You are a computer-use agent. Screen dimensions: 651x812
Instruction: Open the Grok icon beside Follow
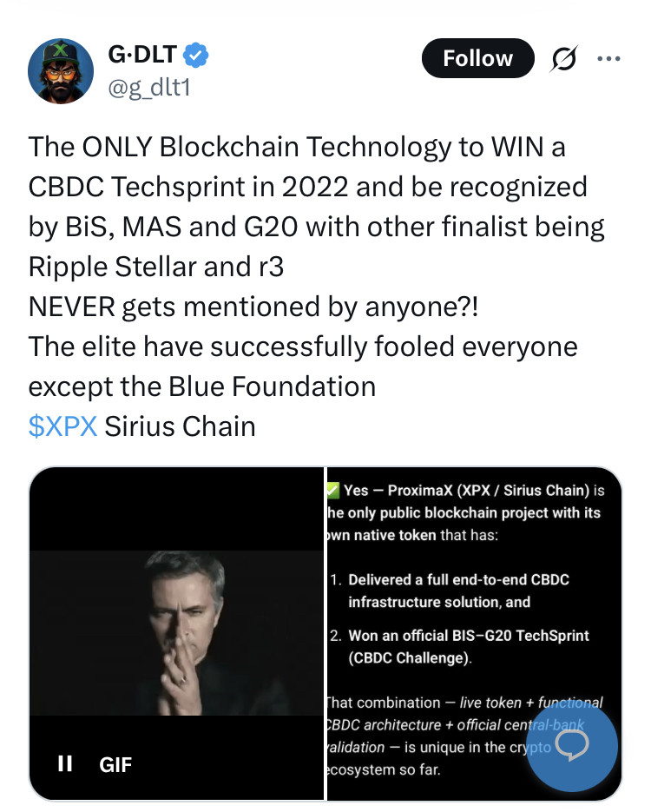coord(567,59)
